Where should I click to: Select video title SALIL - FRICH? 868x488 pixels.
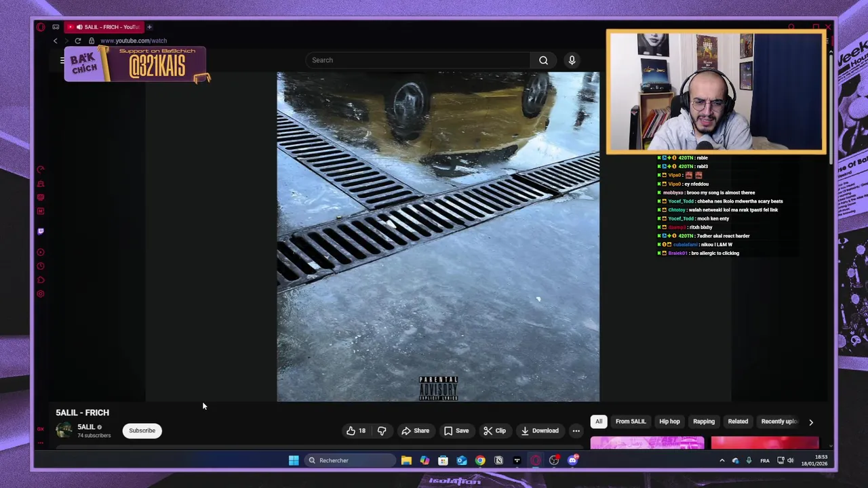(82, 412)
